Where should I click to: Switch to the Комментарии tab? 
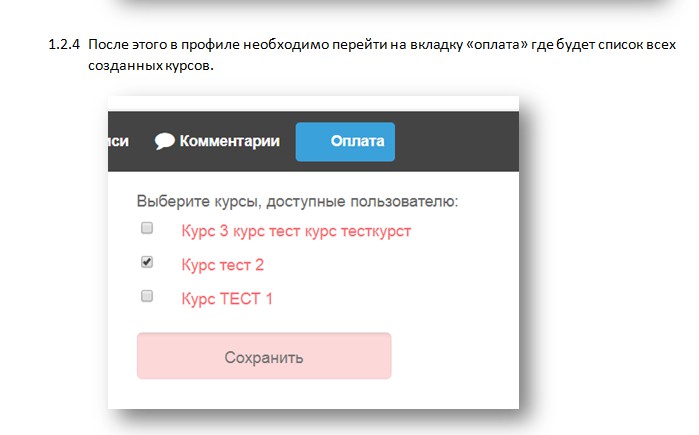point(229,141)
